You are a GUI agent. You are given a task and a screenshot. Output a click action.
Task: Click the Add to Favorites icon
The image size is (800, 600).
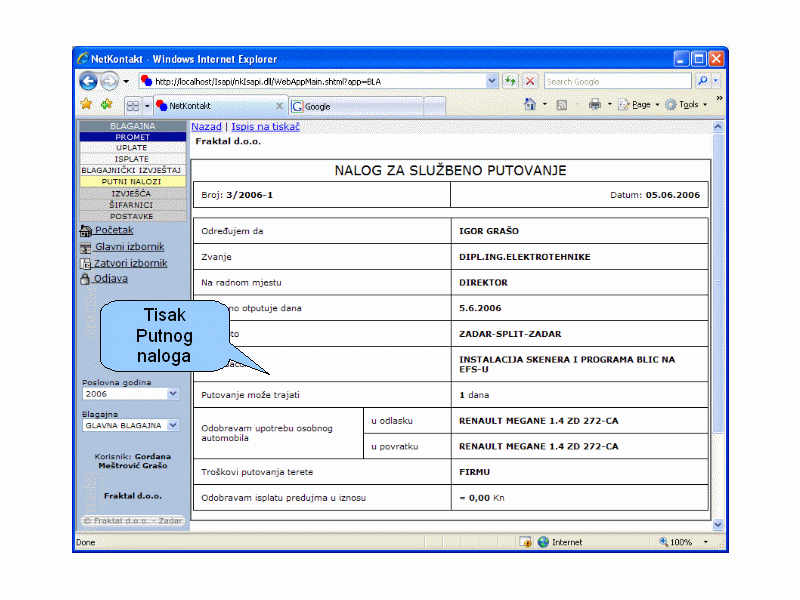(x=107, y=105)
